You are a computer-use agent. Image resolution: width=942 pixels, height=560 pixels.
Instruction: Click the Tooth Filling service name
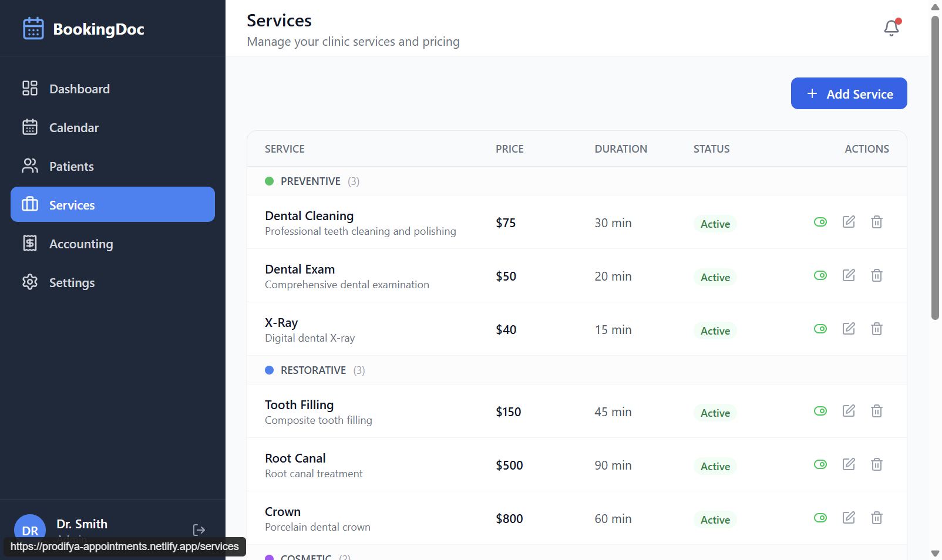click(x=299, y=404)
